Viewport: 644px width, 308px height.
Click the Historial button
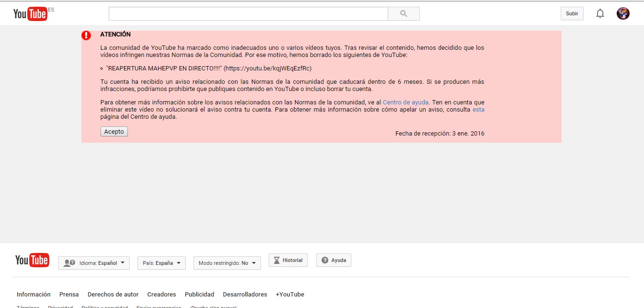click(288, 260)
